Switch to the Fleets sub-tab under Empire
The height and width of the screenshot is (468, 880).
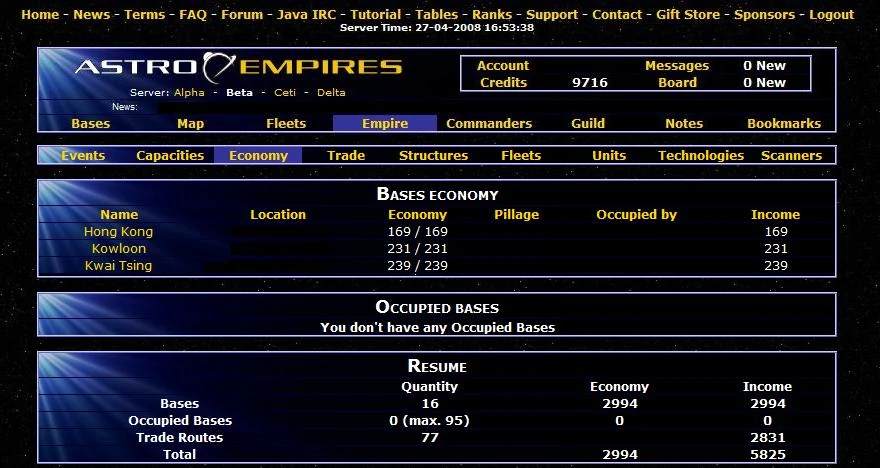tap(521, 155)
